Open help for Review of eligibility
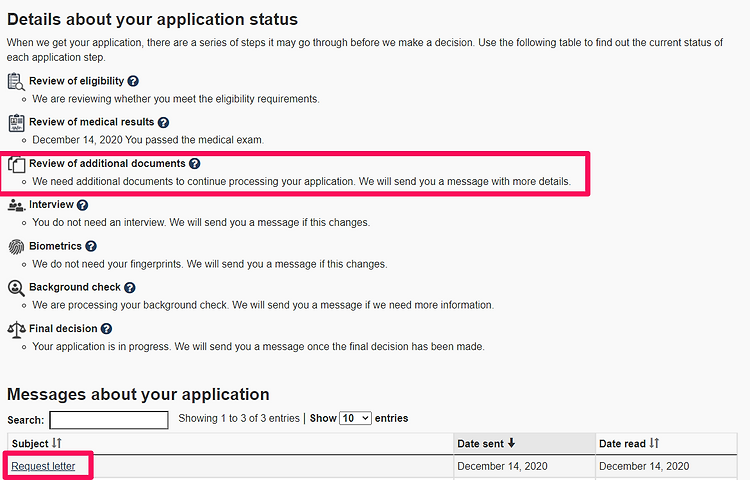 133,81
